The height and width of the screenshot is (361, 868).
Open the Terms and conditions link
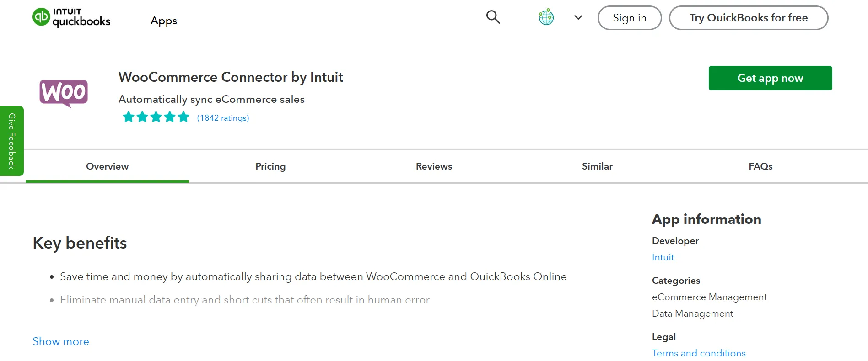click(x=699, y=353)
